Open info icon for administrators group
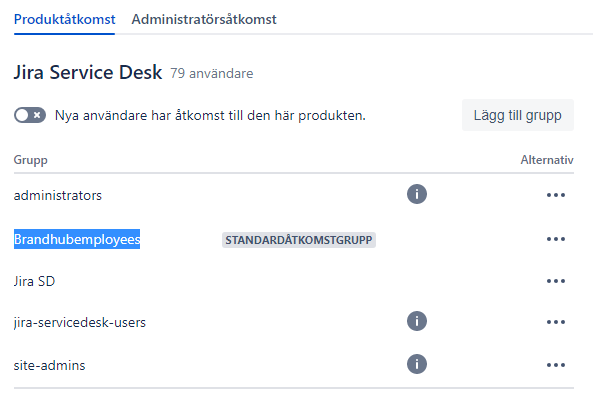Screen dimensions: 593x407 coord(417,194)
